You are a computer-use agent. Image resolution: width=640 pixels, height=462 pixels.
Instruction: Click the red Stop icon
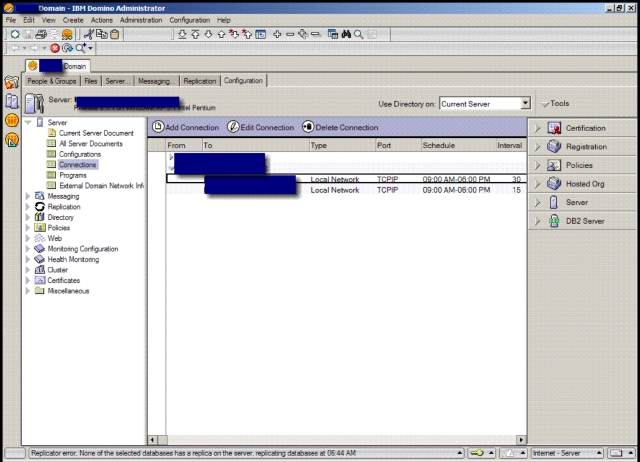coord(55,48)
